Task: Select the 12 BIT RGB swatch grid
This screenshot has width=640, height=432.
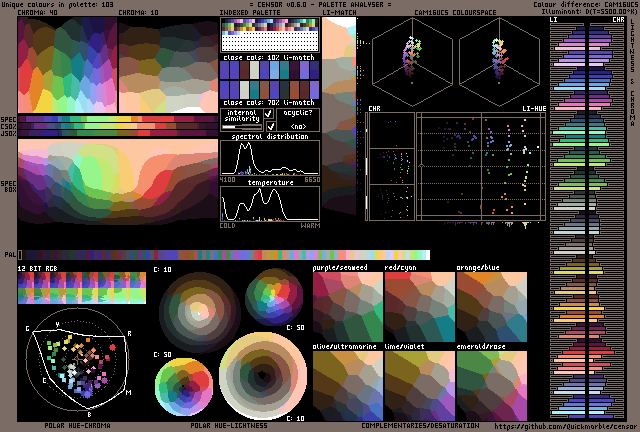Action: tap(82, 288)
